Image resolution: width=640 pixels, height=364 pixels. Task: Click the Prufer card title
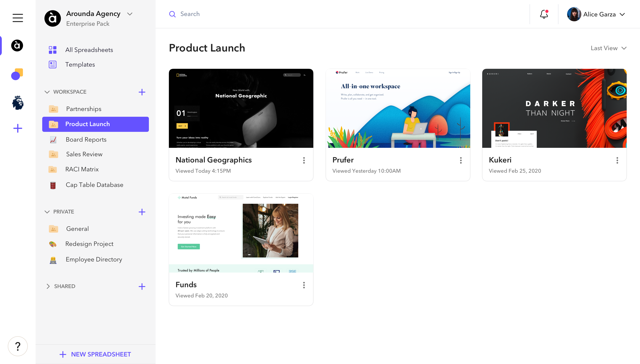(x=343, y=160)
